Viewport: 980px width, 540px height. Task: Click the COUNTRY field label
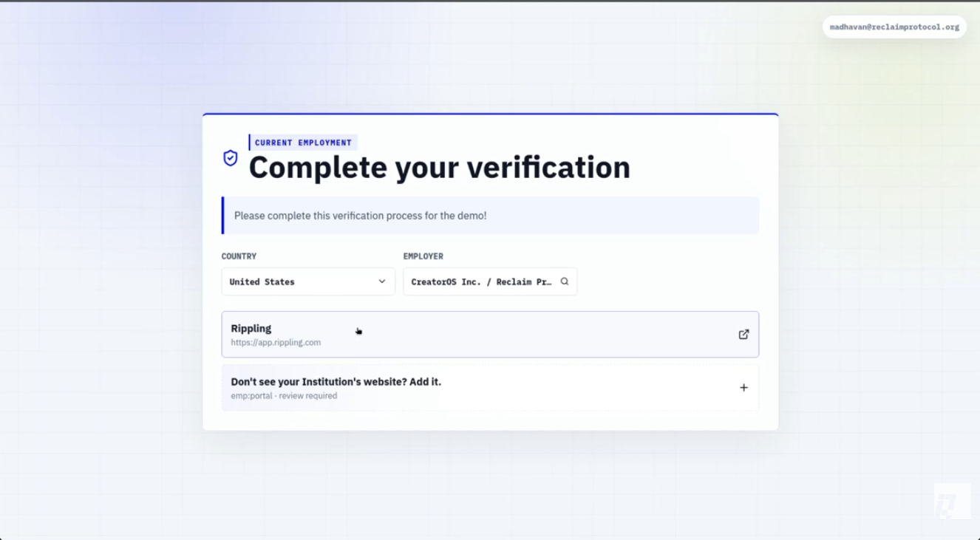point(239,256)
